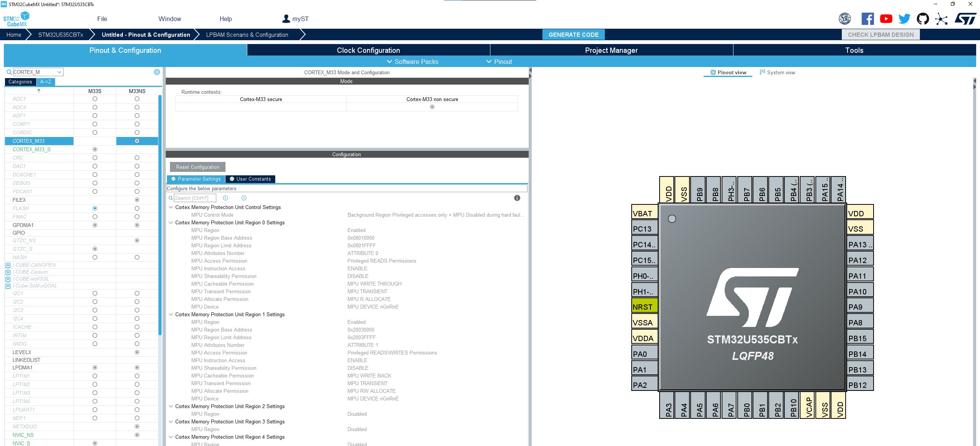Click the ST logo in the header
The image size is (980, 446).
[x=965, y=18]
